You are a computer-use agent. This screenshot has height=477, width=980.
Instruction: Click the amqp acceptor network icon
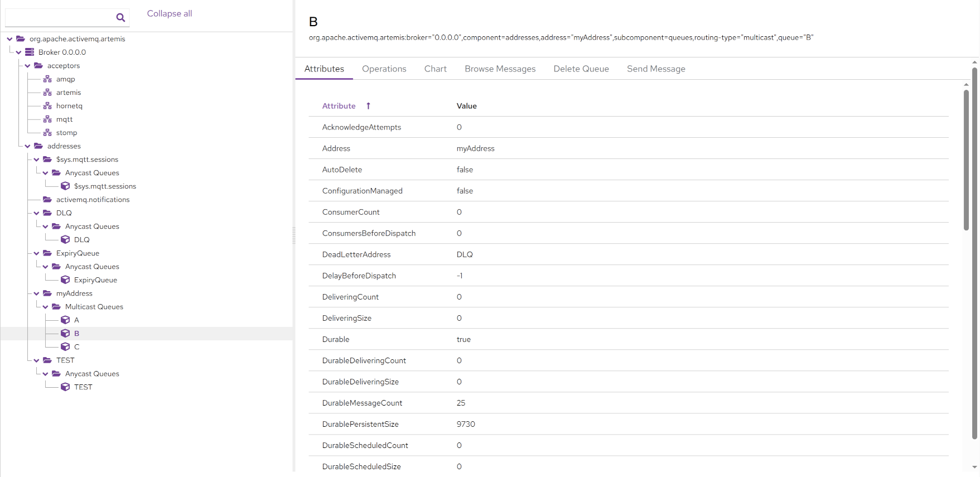click(47, 79)
